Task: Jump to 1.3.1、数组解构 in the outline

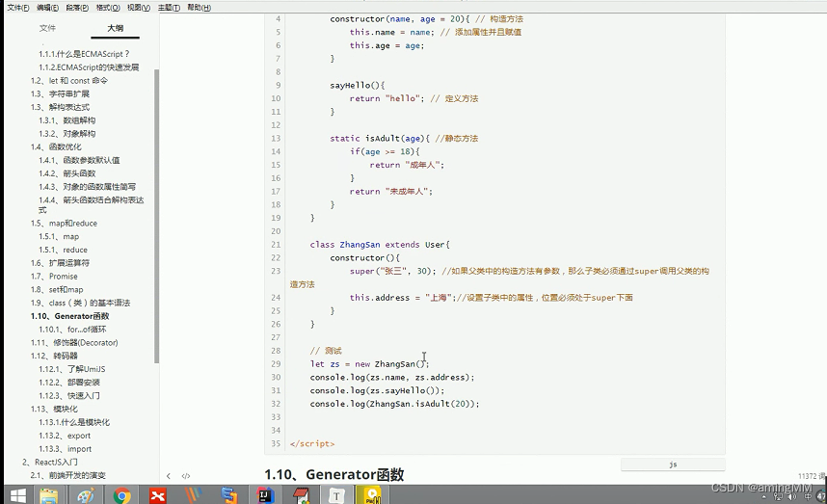Action: [67, 120]
